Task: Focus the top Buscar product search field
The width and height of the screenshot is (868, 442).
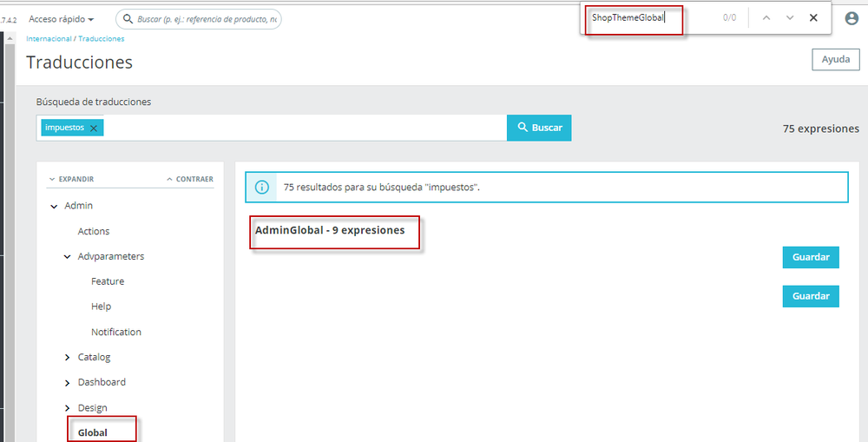Action: coord(199,19)
